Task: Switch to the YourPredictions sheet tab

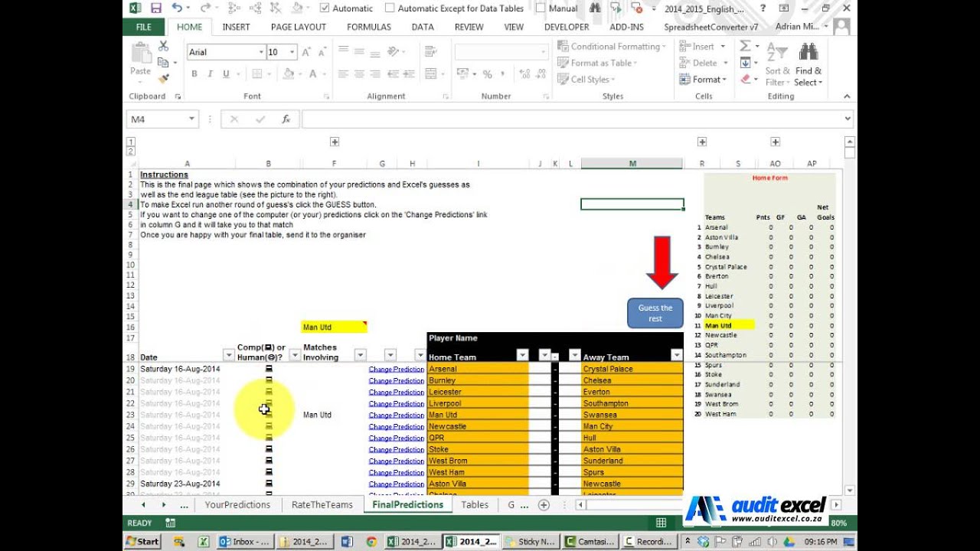Action: point(237,505)
